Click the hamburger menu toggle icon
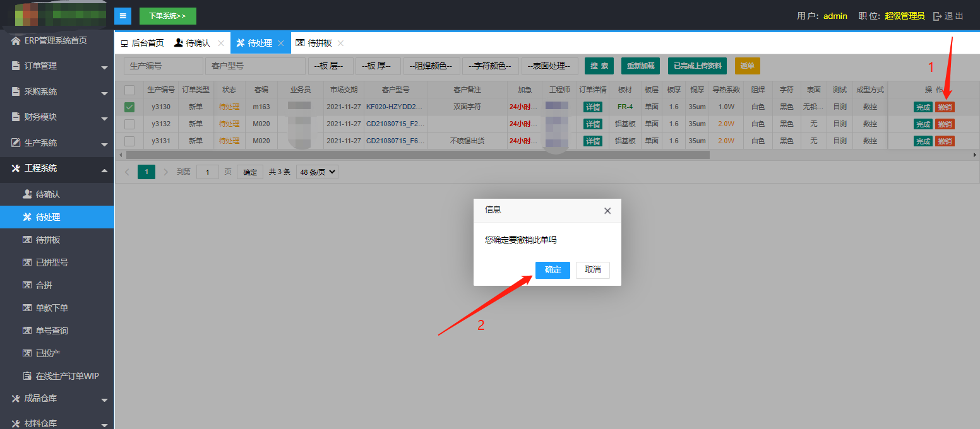 122,16
